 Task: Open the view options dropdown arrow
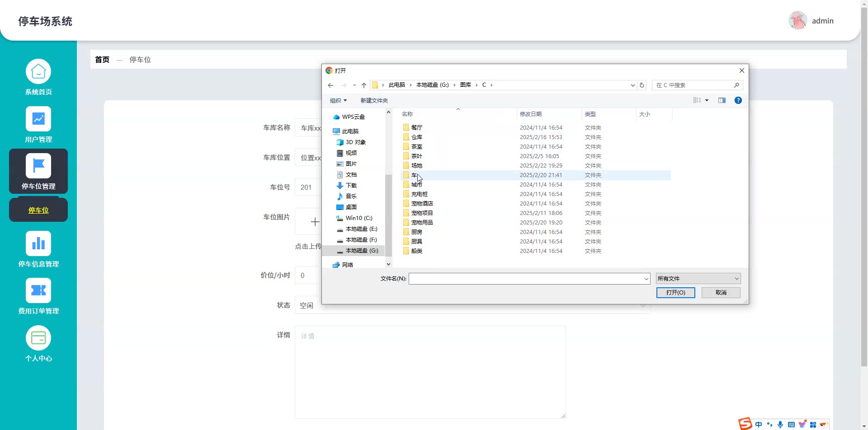707,100
